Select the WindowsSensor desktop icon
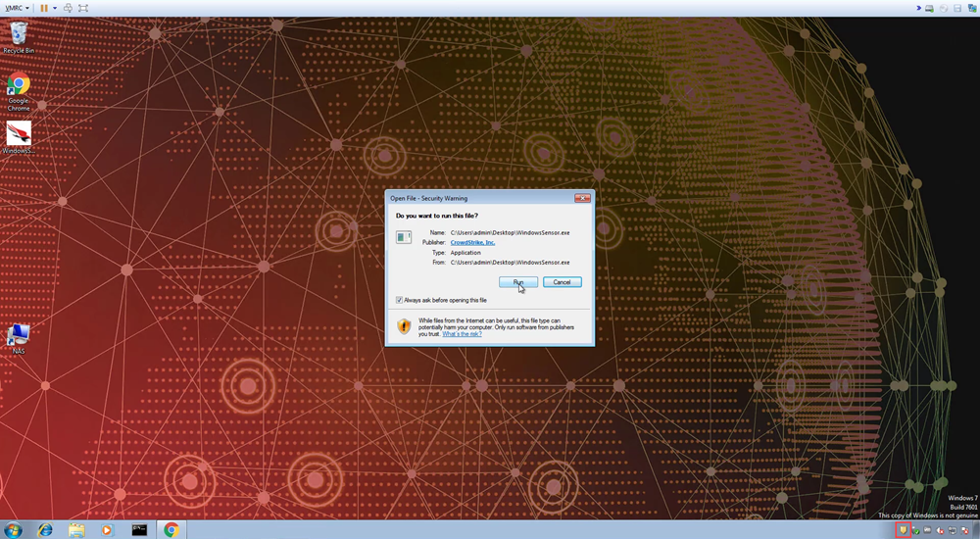This screenshot has height=539, width=980. 19,137
